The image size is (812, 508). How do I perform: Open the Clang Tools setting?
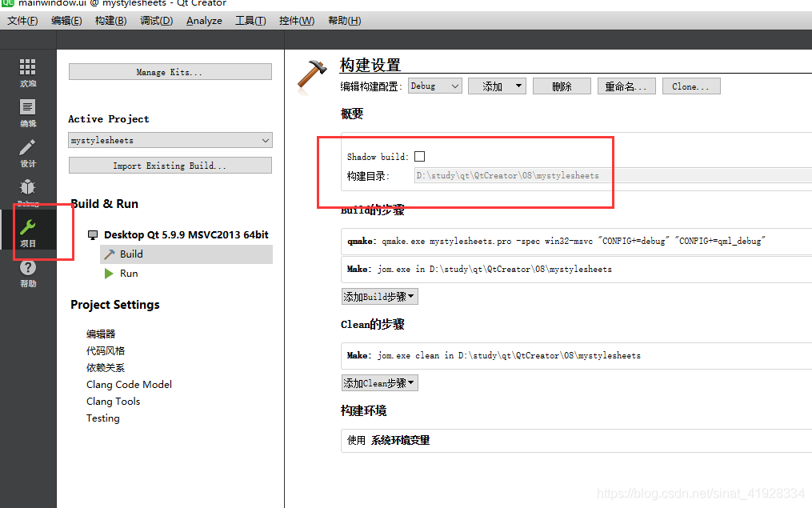click(x=114, y=402)
